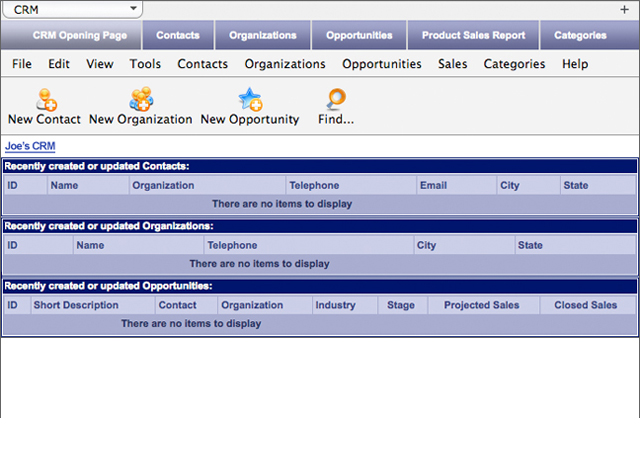
Task: Open the Product Sales Report tab
Action: (473, 35)
